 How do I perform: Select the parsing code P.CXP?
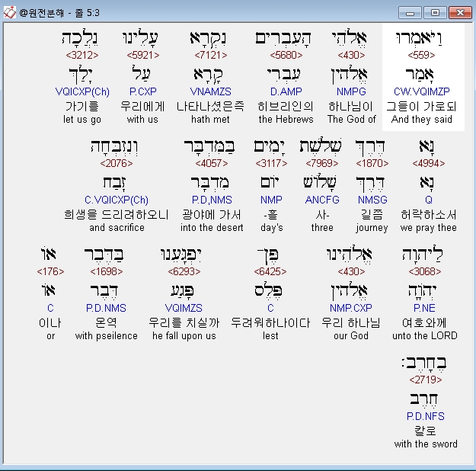click(x=143, y=91)
